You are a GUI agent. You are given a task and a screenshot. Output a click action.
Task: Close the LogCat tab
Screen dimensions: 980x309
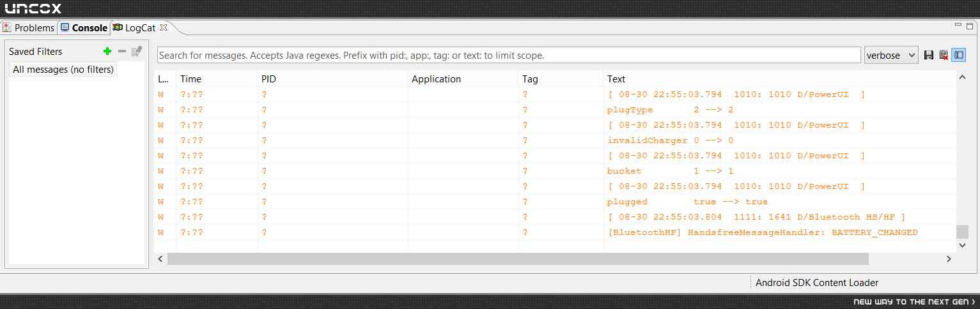tap(164, 27)
